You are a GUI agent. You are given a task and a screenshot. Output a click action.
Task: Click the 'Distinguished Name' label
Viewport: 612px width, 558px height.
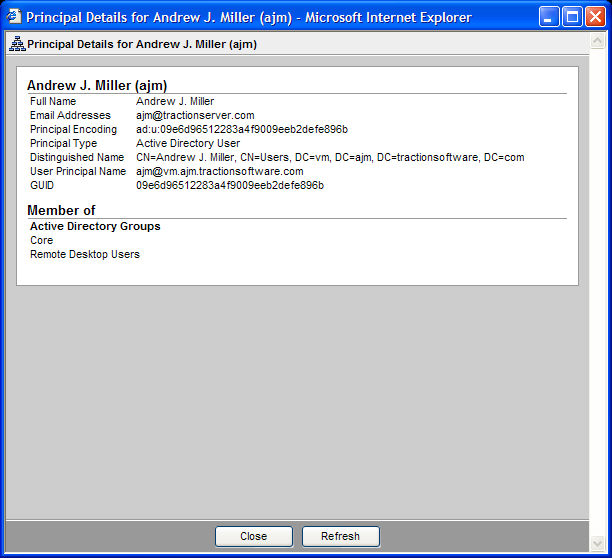(77, 157)
